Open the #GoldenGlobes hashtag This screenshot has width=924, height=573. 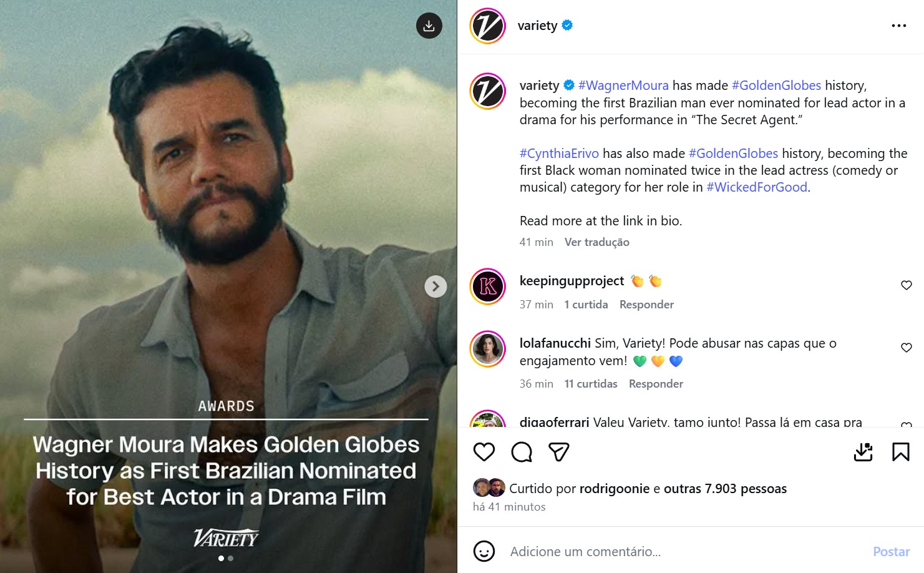coord(776,85)
